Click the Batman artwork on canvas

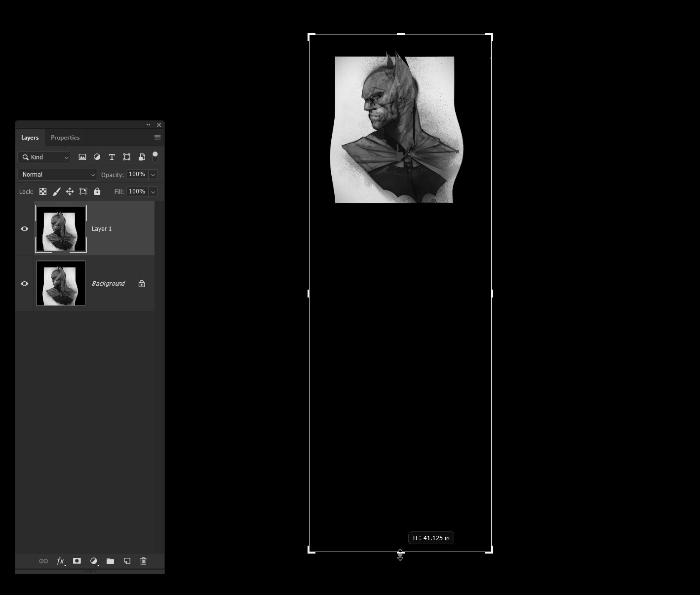click(396, 127)
